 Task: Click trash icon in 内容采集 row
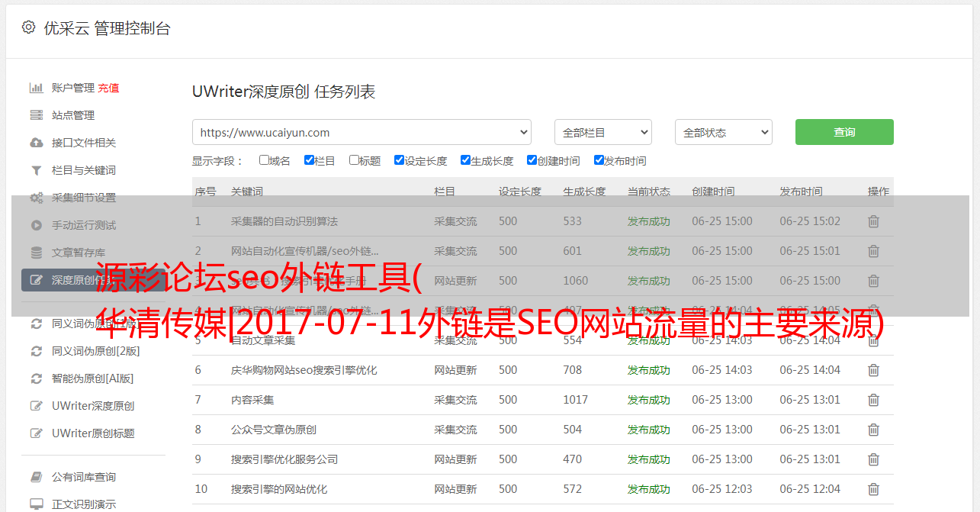pyautogui.click(x=873, y=400)
